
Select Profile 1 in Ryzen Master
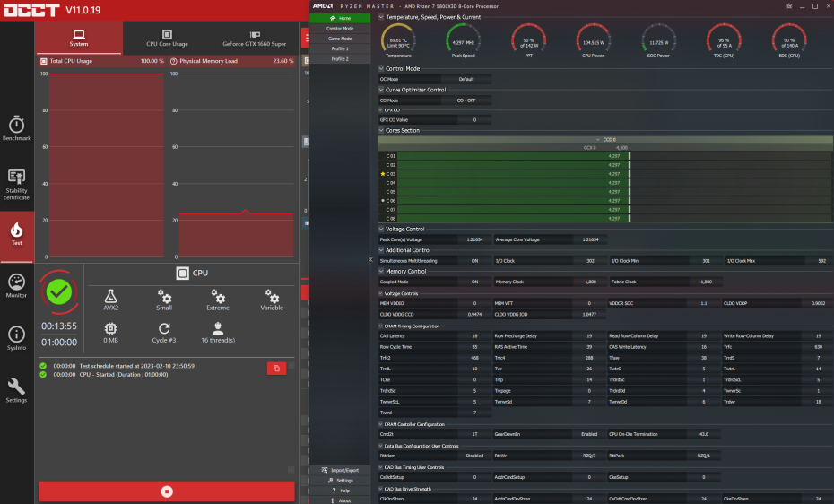click(x=340, y=49)
